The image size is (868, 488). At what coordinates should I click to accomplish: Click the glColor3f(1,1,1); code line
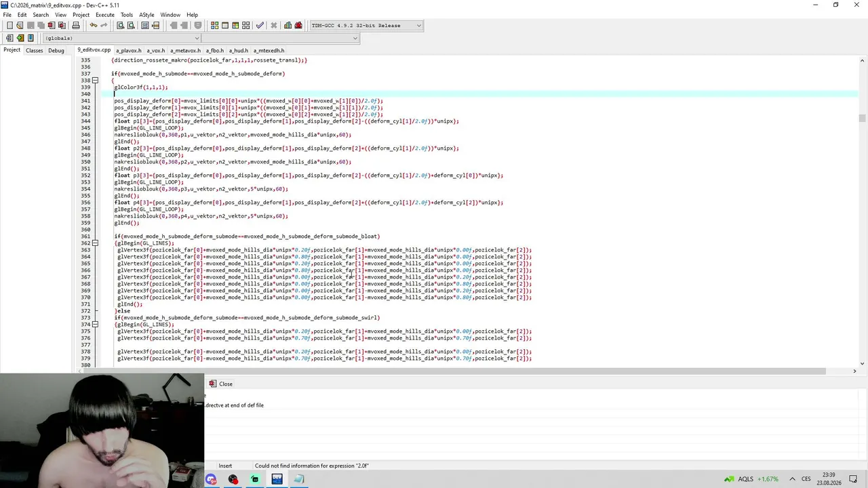point(141,87)
